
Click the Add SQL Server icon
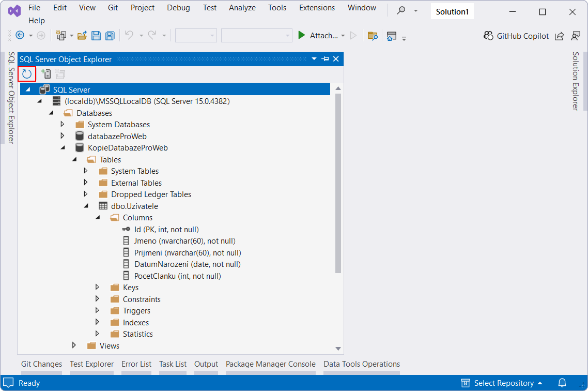coord(45,73)
